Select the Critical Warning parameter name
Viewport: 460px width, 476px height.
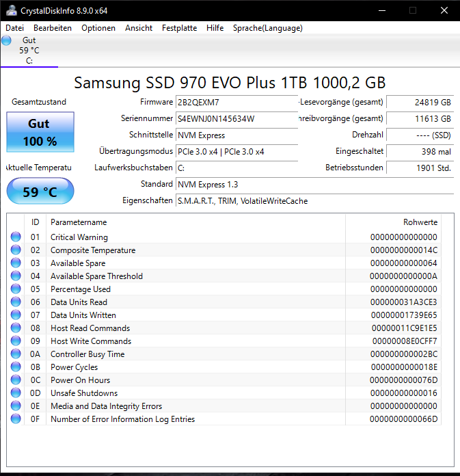point(79,237)
